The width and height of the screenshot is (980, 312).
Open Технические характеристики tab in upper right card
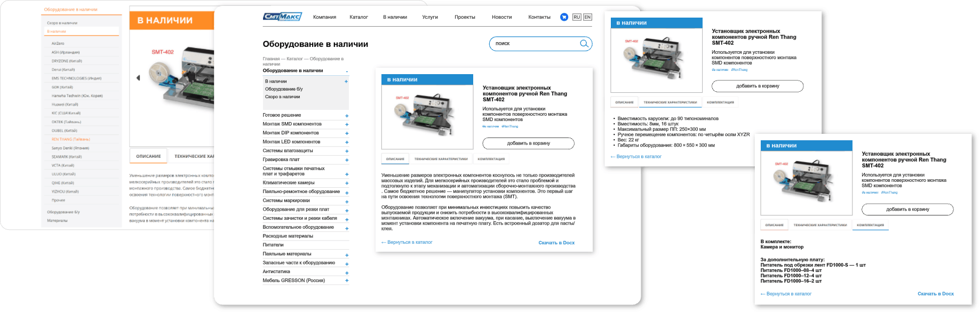coord(670,102)
